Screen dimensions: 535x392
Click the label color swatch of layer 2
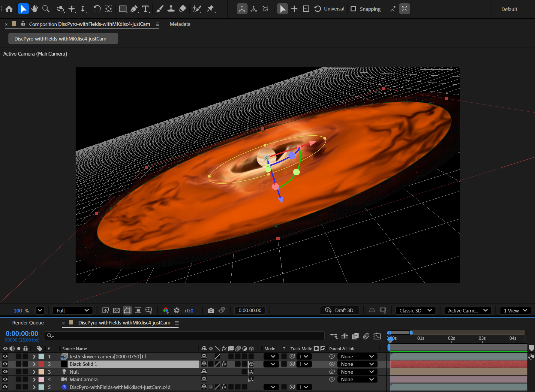41,364
